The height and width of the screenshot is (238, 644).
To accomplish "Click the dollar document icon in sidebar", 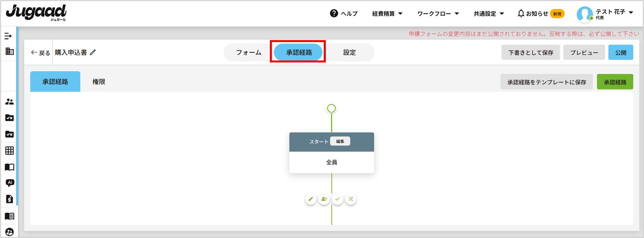I will tap(10, 199).
